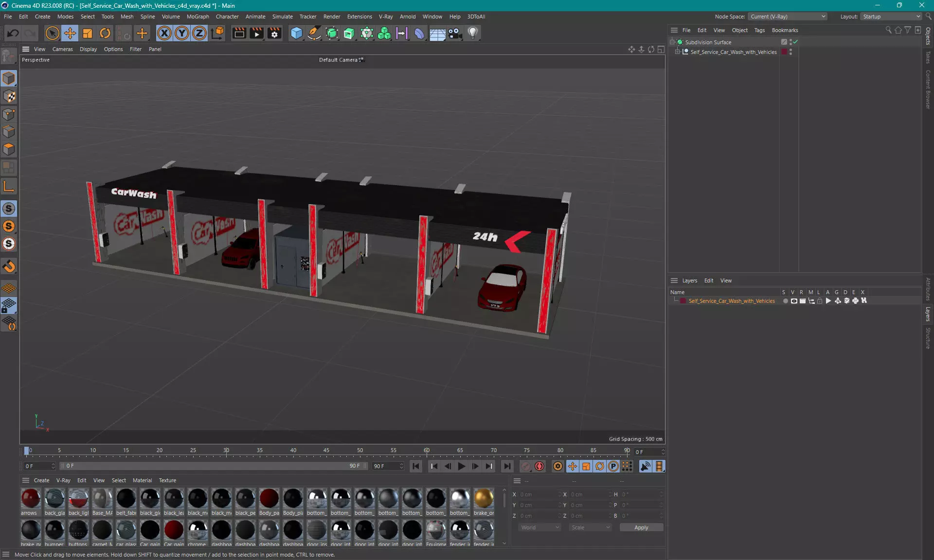Select the Live Selection tool
The width and height of the screenshot is (934, 560).
pyautogui.click(x=52, y=33)
